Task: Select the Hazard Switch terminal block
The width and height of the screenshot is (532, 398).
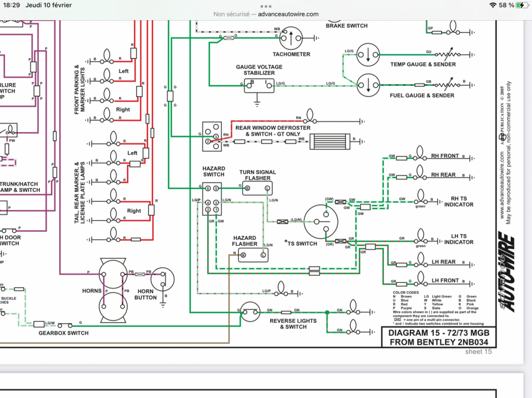Action: tap(212, 198)
